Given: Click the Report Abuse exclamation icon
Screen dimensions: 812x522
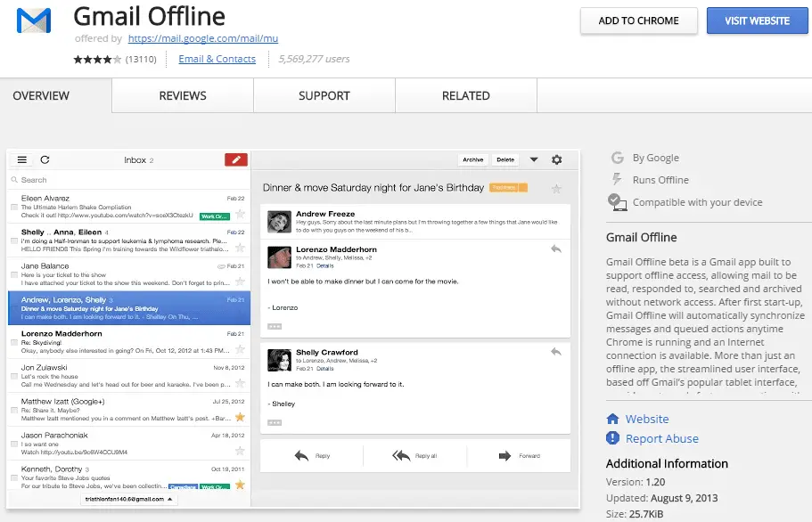Looking at the screenshot, I should pyautogui.click(x=612, y=438).
